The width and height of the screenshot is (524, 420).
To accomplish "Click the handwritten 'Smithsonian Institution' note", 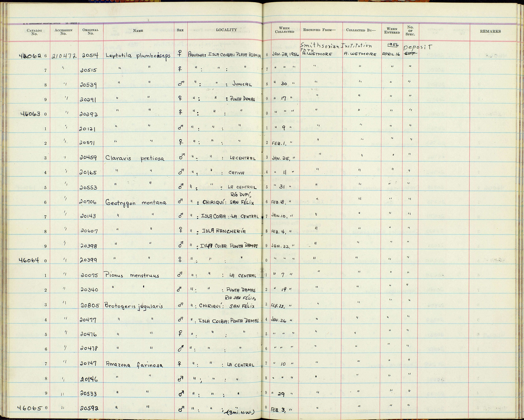I will 336,46.
